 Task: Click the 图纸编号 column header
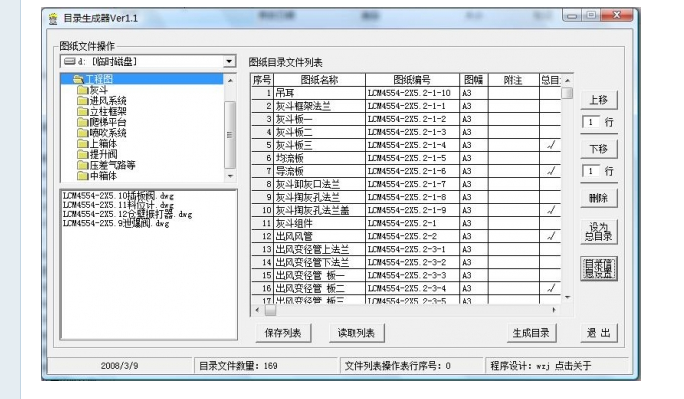[412, 80]
